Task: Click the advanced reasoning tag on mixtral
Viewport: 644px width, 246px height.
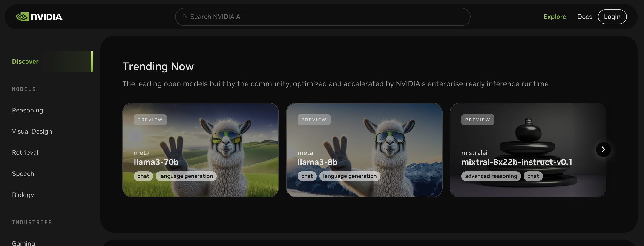Action: click(x=491, y=176)
